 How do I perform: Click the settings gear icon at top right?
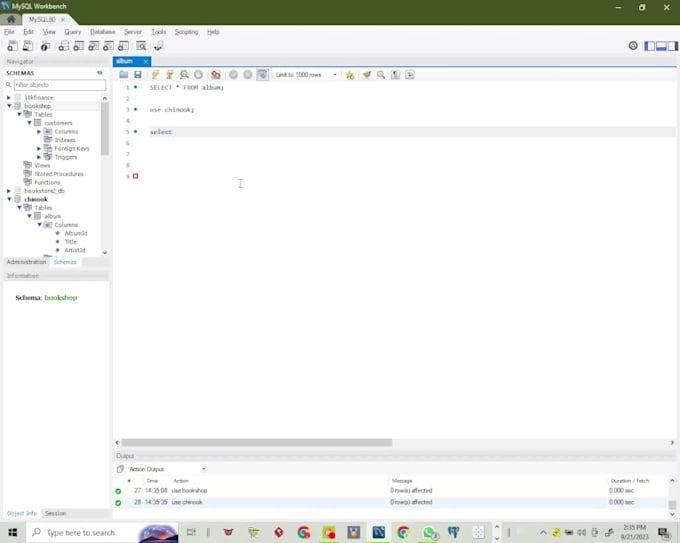(x=633, y=46)
